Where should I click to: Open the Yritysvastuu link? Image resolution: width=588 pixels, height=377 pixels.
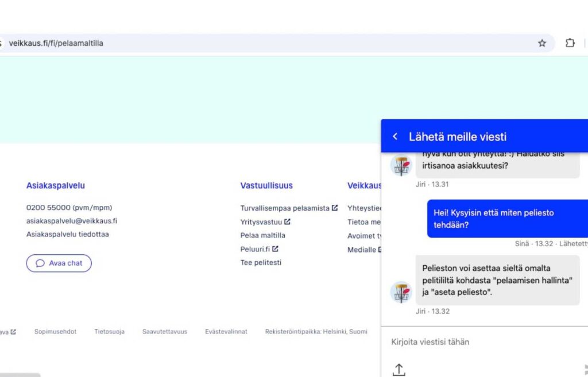click(261, 222)
